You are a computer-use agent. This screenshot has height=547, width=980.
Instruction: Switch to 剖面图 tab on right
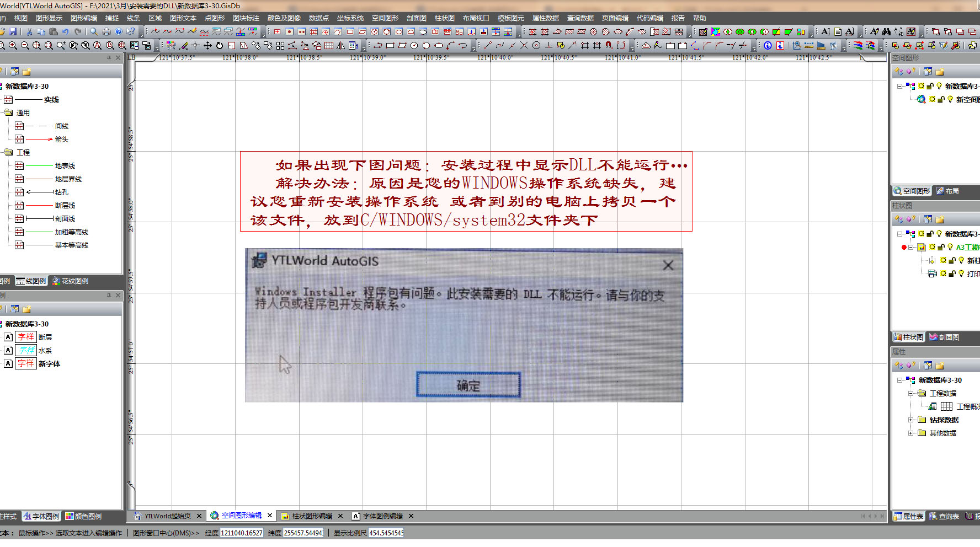coord(944,337)
